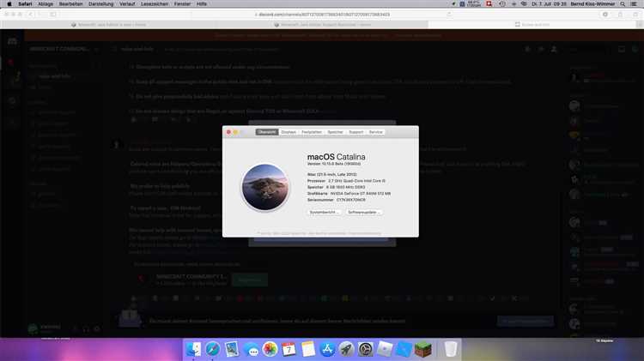Image resolution: width=644 pixels, height=361 pixels.
Task: Open the Darstellung menu
Action: tap(101, 3)
